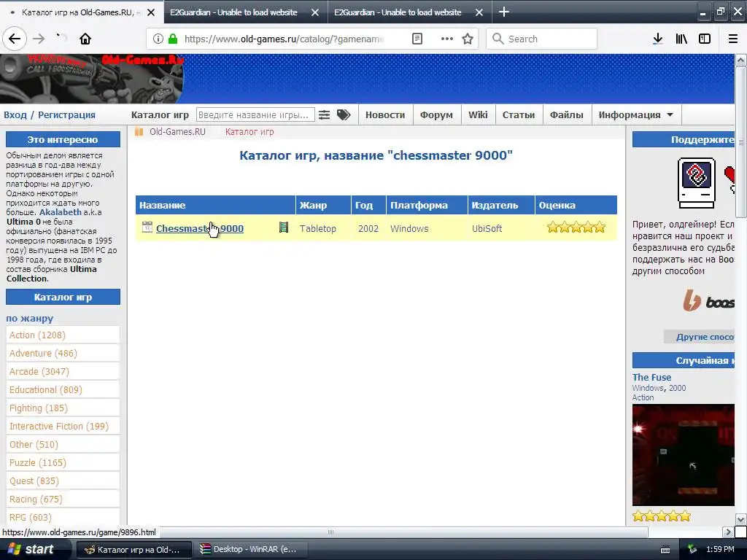
Task: Open the page actions three-dots menu
Action: click(447, 39)
